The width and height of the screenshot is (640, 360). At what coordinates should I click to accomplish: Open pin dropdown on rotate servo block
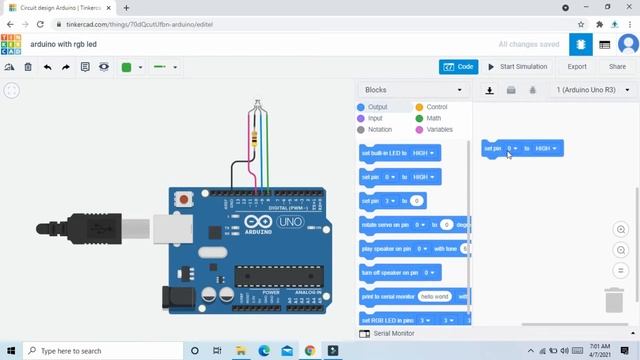pos(420,225)
